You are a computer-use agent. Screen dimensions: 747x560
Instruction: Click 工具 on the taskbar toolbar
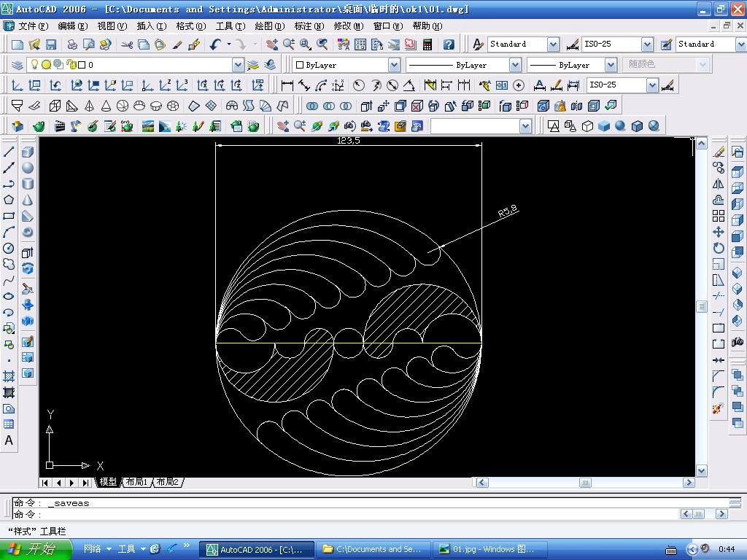(x=126, y=549)
